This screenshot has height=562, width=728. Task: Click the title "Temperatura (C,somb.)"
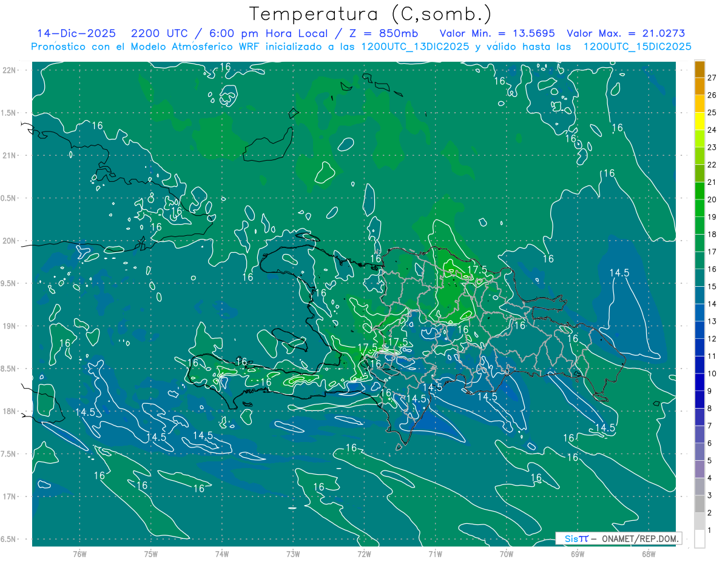tap(371, 14)
